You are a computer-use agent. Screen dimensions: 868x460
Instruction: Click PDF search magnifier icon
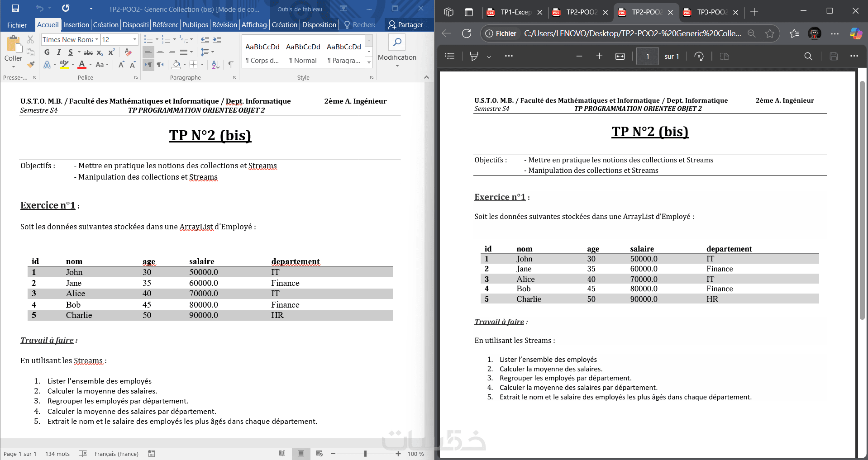(808, 56)
